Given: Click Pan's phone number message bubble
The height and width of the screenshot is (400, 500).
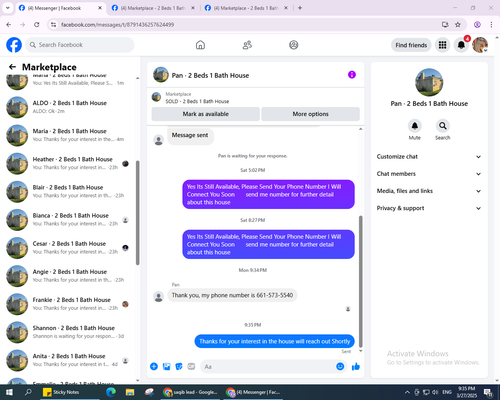Looking at the screenshot, I should (232, 295).
